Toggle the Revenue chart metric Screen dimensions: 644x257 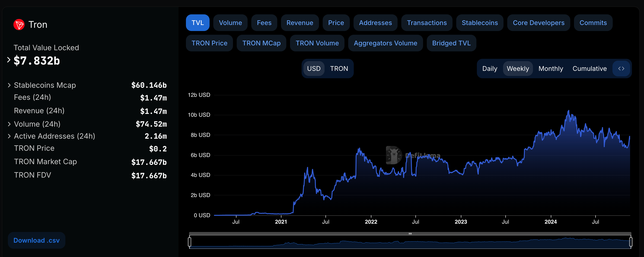(300, 23)
